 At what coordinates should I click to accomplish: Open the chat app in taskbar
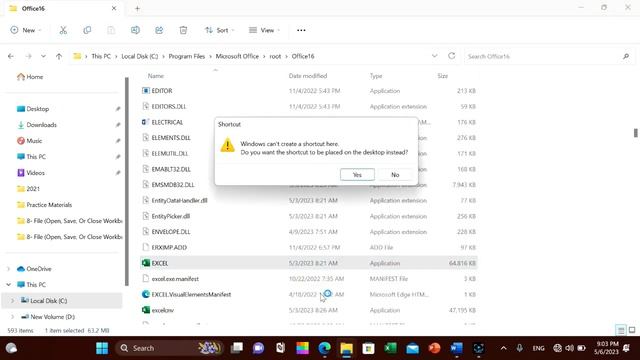[x=258, y=348]
